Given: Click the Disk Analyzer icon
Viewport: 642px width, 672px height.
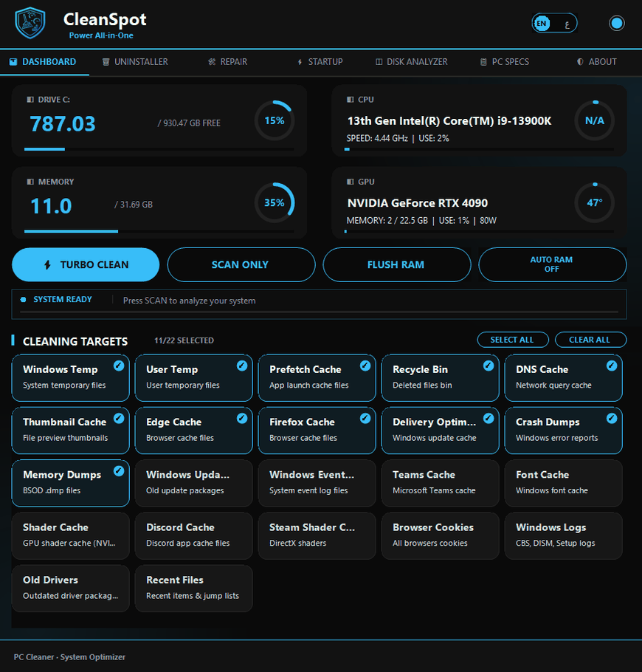Looking at the screenshot, I should [x=379, y=62].
